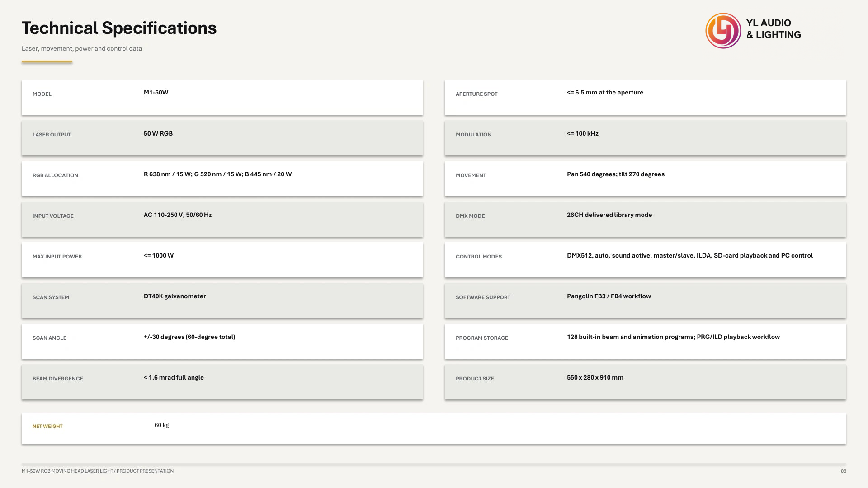Image resolution: width=868 pixels, height=488 pixels.
Task: Click the RGB Allocation wavelength values
Action: (x=217, y=174)
